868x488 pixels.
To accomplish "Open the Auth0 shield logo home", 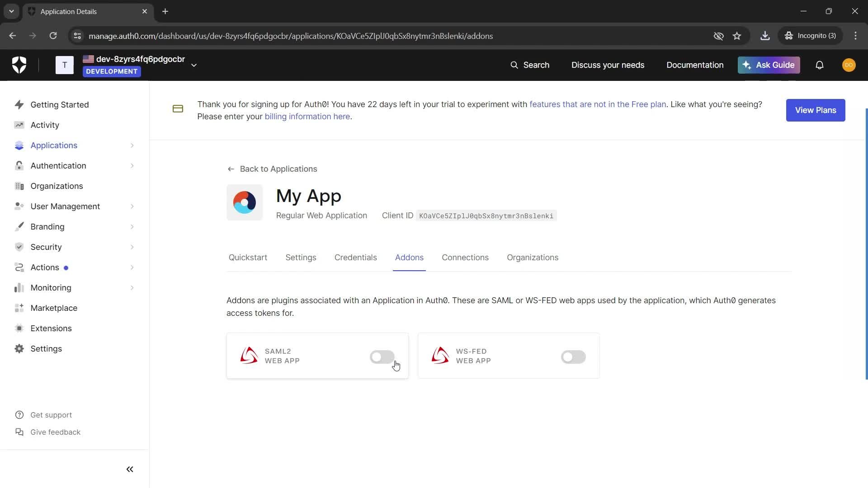I will pyautogui.click(x=19, y=65).
